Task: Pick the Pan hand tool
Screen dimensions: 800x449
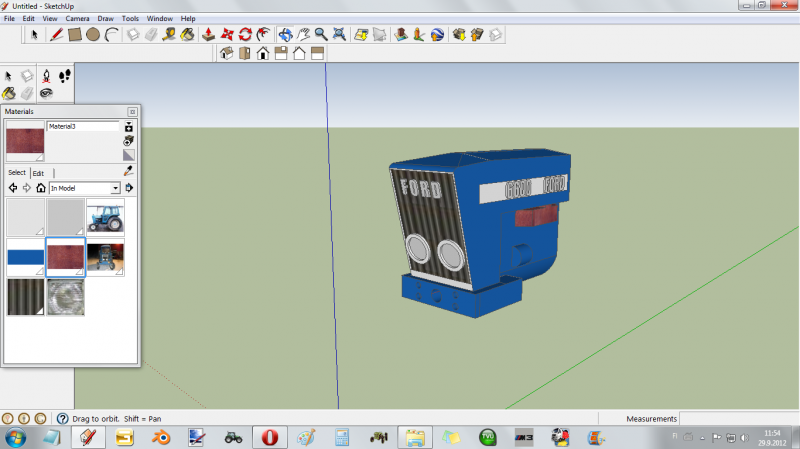Action: tap(303, 35)
